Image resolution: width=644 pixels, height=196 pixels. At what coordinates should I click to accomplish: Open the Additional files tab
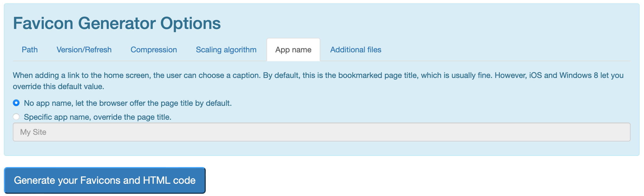[356, 50]
